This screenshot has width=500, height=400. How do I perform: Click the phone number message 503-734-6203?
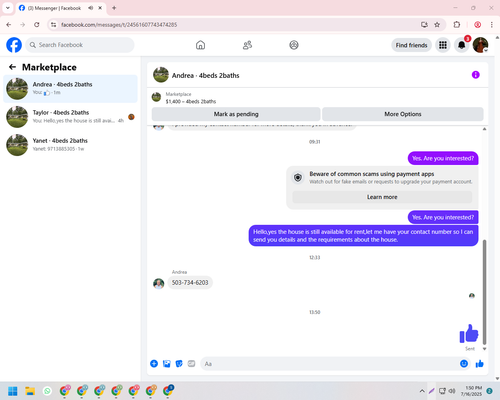[190, 283]
